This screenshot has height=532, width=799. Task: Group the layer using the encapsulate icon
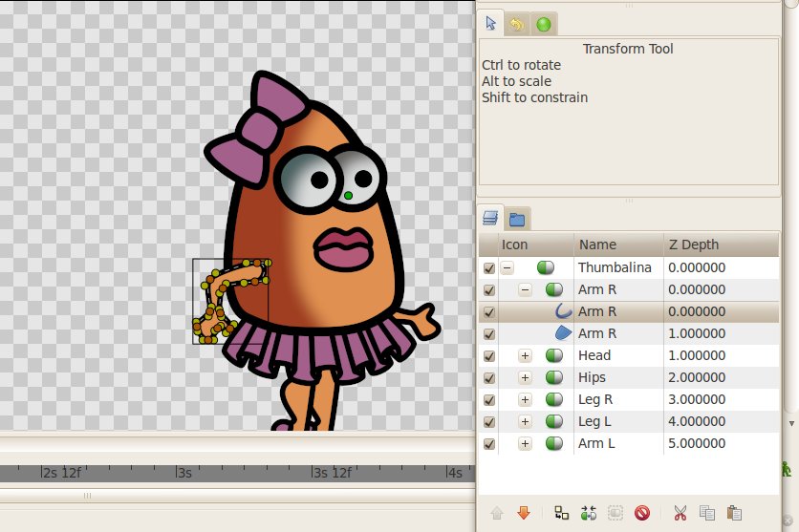[588, 513]
